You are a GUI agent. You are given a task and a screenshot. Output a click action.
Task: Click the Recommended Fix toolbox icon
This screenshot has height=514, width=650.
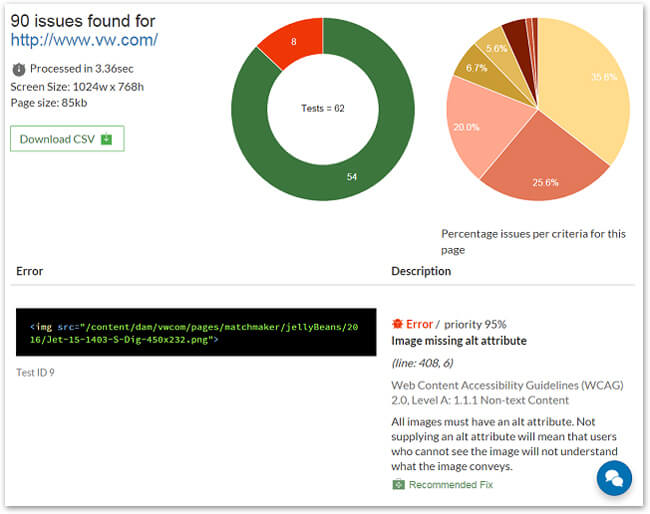coord(398,484)
